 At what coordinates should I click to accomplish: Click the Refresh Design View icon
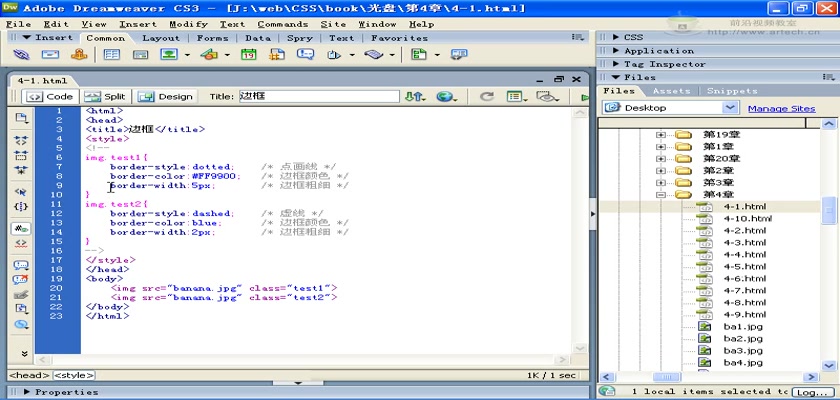coord(486,97)
